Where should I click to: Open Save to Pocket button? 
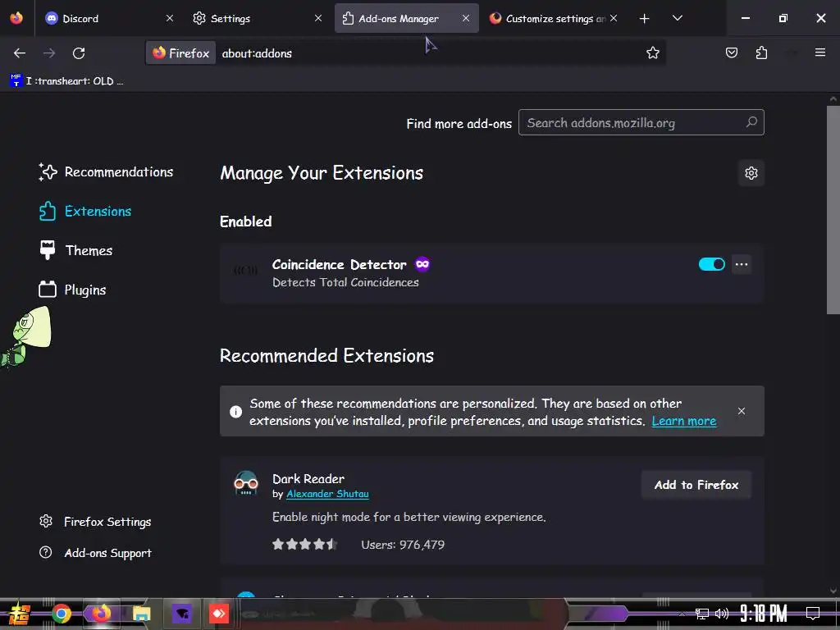[732, 53]
